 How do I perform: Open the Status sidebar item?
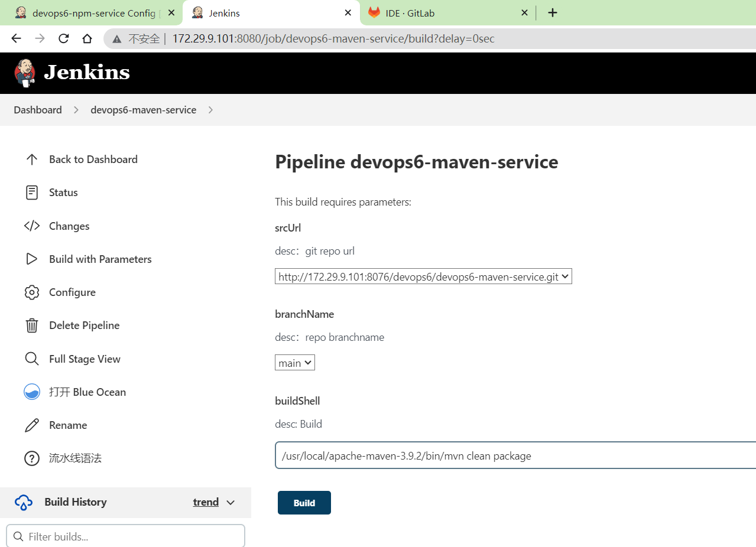coord(63,193)
